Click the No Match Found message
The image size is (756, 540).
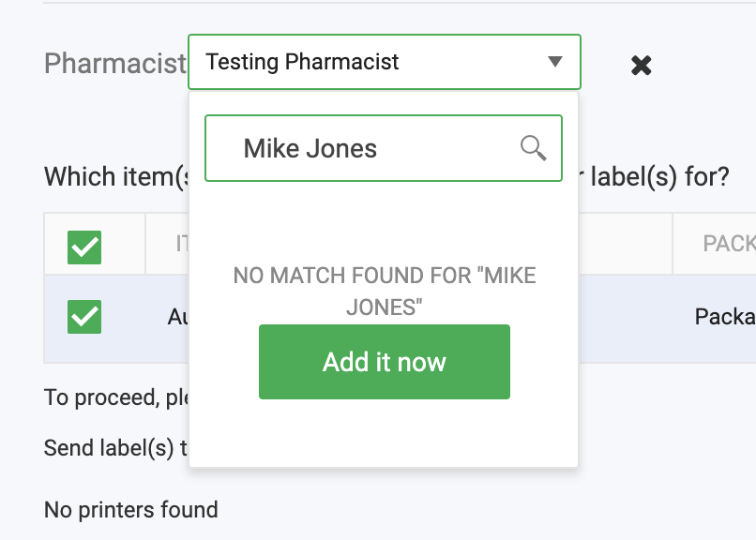385,292
